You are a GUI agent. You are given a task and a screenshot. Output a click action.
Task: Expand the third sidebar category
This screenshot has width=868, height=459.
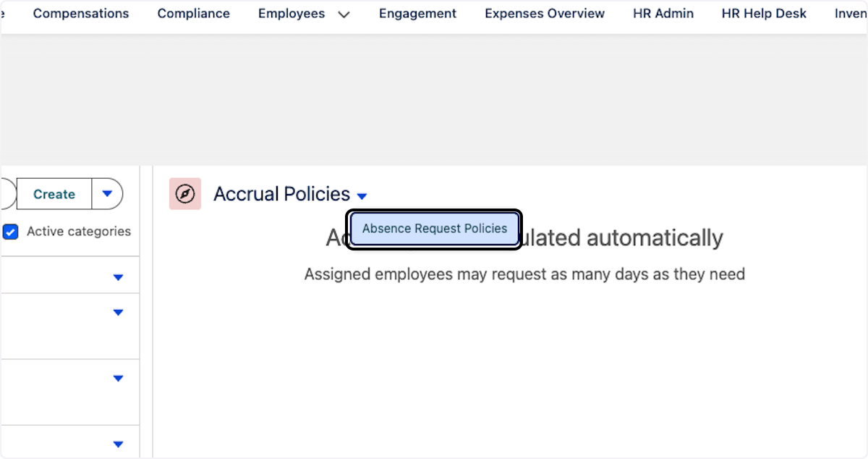[118, 378]
